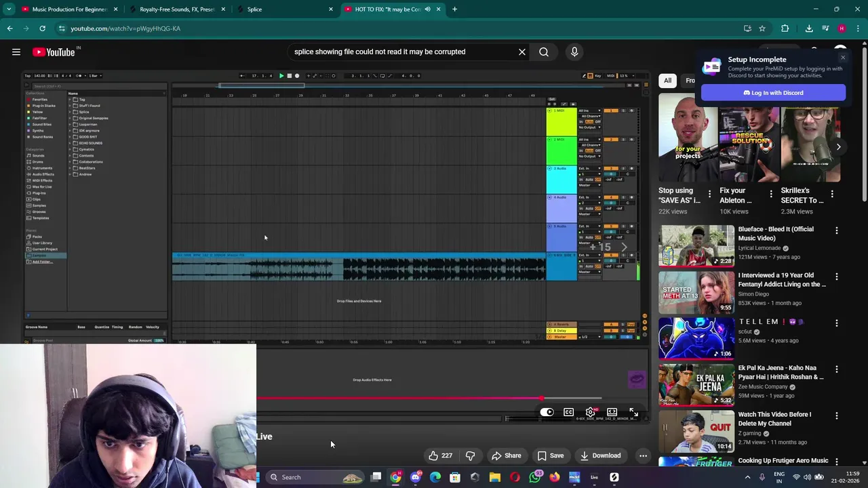Seek the red video progress bar
Viewport: 868px width, 488px height.
(x=429, y=399)
